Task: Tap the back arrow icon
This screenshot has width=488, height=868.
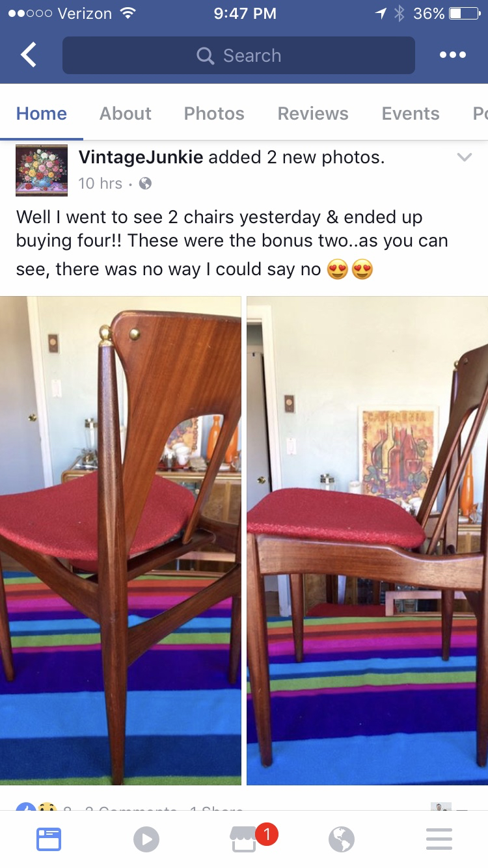Action: 29,55
